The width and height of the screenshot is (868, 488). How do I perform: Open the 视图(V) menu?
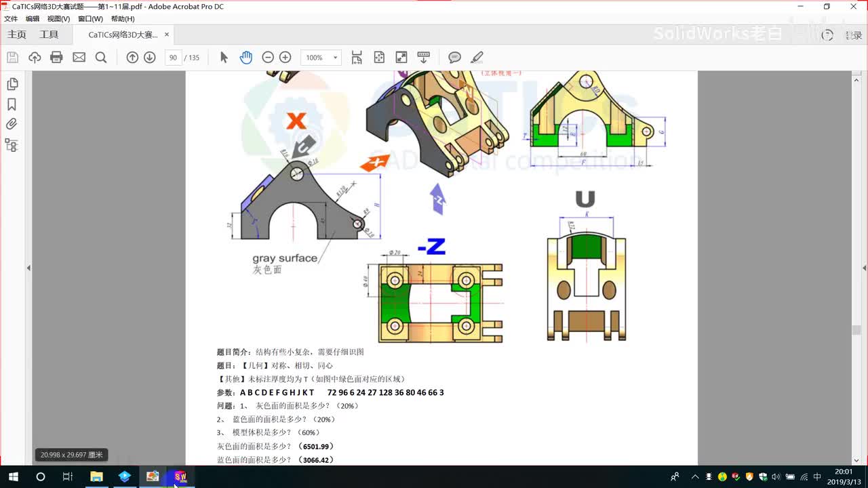click(58, 19)
